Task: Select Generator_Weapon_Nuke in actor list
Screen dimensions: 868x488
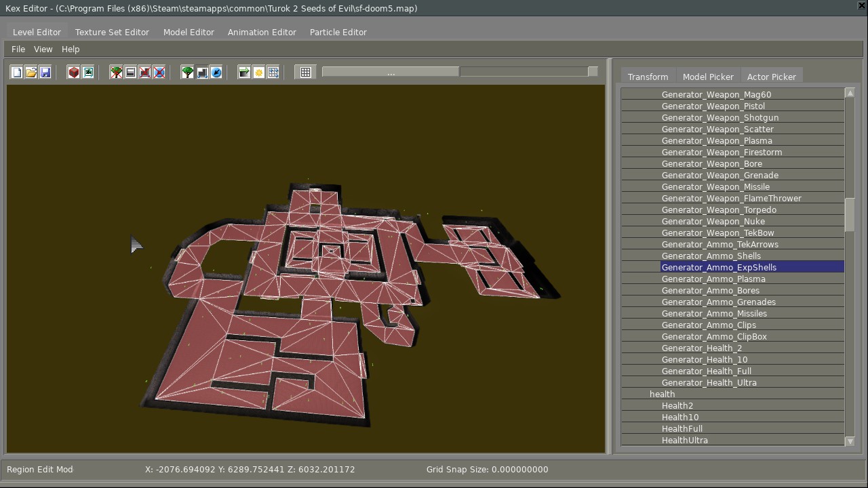Action: [x=713, y=222]
